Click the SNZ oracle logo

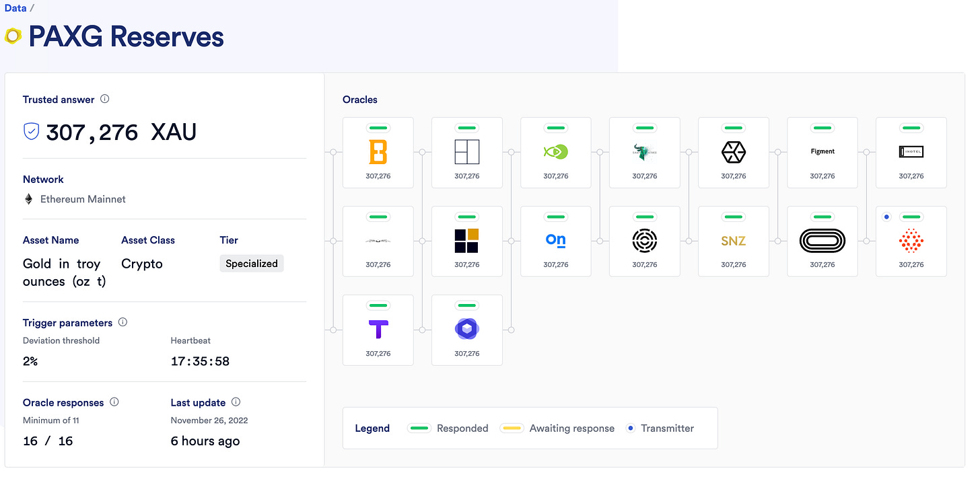tap(733, 241)
